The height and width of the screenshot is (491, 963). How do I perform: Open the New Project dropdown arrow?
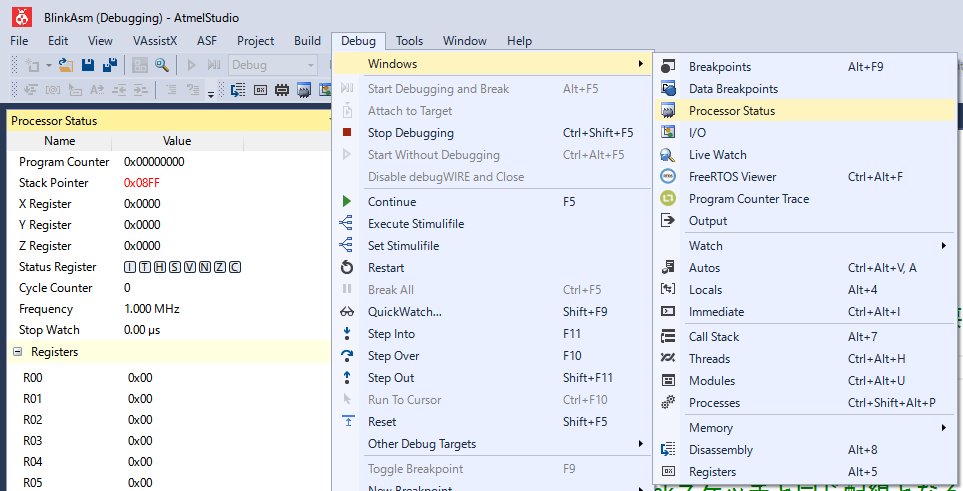point(48,65)
